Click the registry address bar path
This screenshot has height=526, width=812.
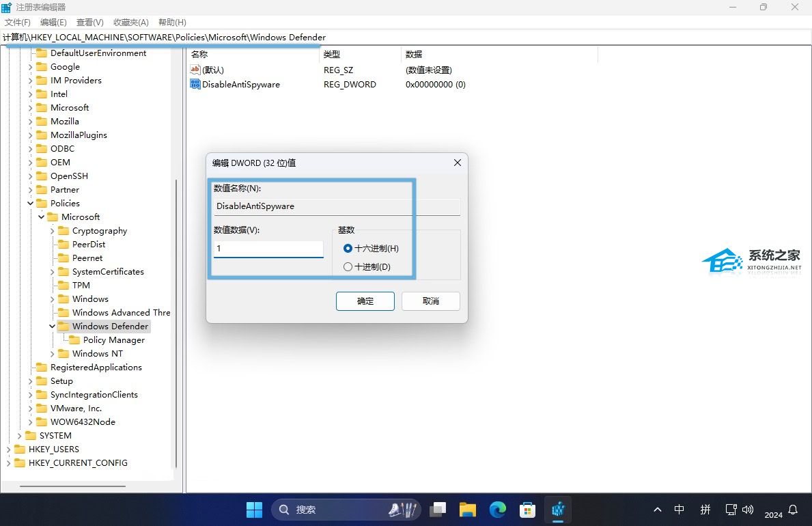tap(164, 38)
